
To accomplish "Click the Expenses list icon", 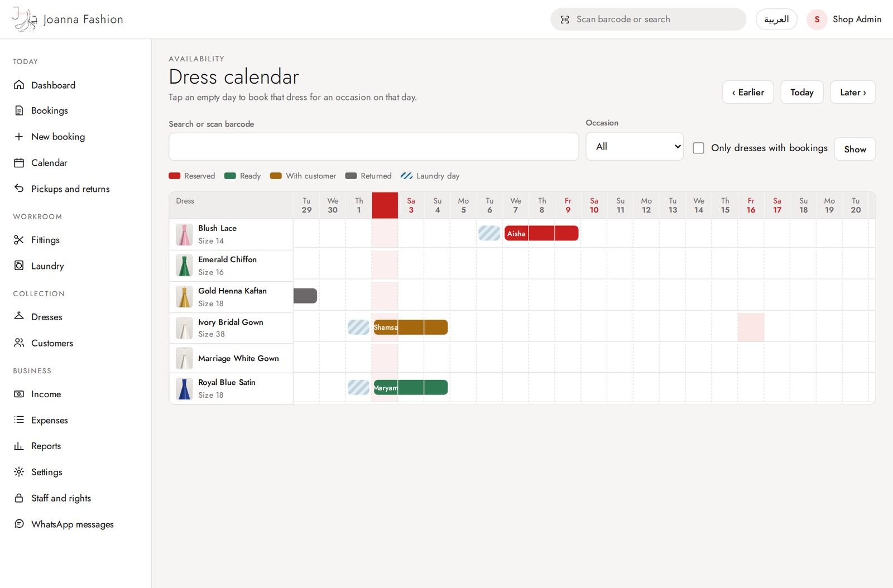I will coord(19,420).
